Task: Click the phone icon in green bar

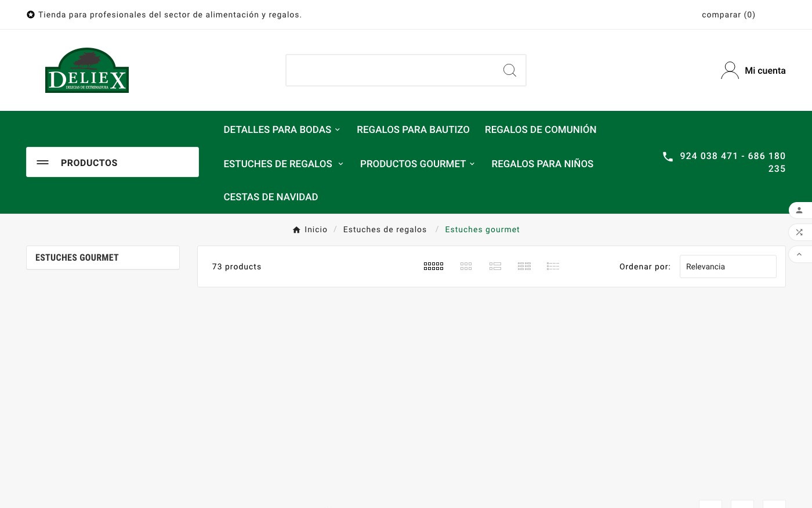Action: pos(668,157)
